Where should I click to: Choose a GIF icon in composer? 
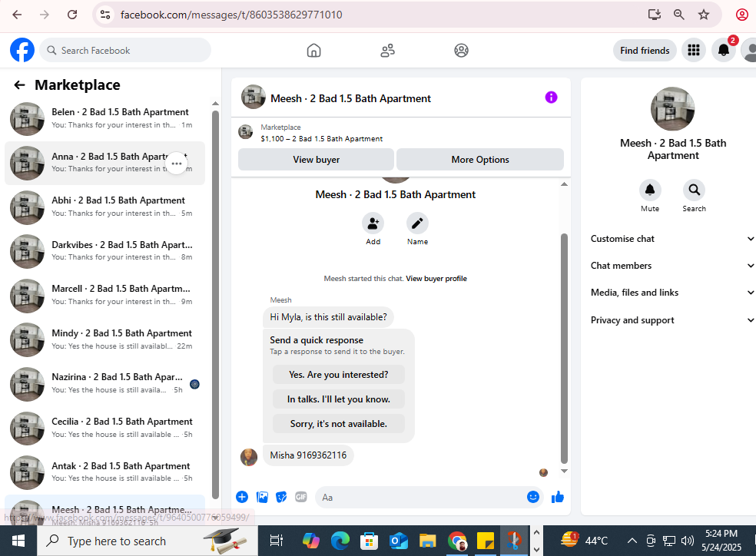(301, 497)
